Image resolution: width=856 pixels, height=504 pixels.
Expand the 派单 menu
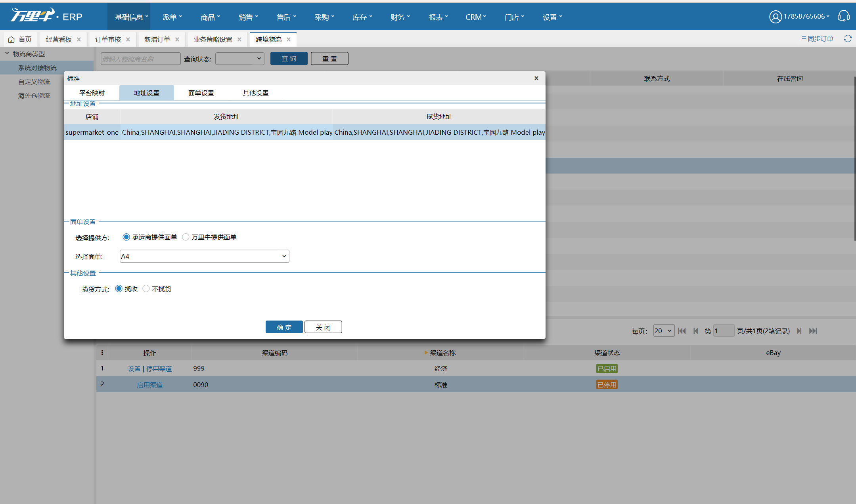point(172,17)
